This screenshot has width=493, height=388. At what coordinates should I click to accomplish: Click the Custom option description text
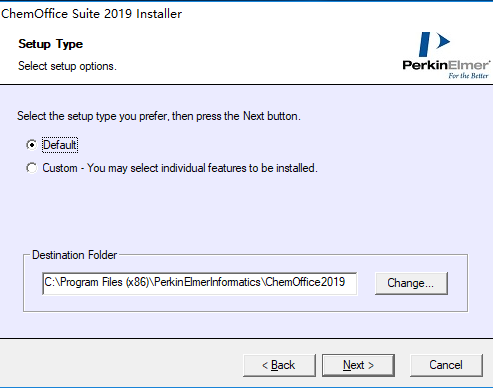[180, 168]
